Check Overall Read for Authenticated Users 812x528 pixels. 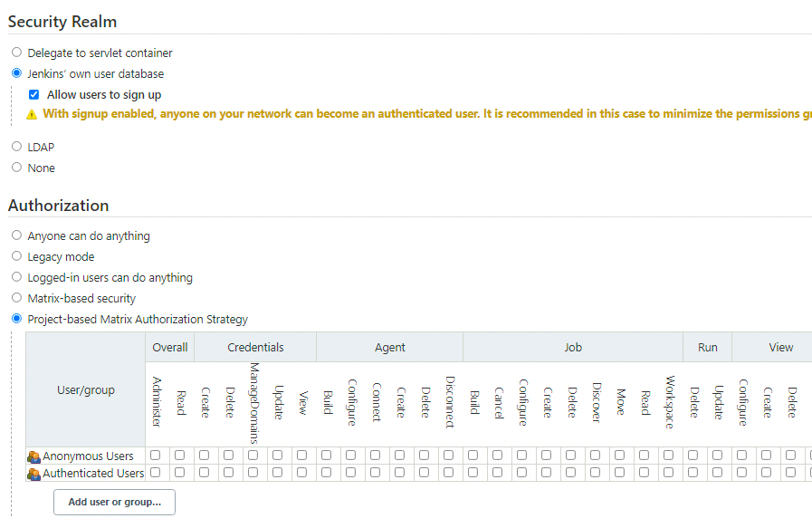[x=179, y=472]
